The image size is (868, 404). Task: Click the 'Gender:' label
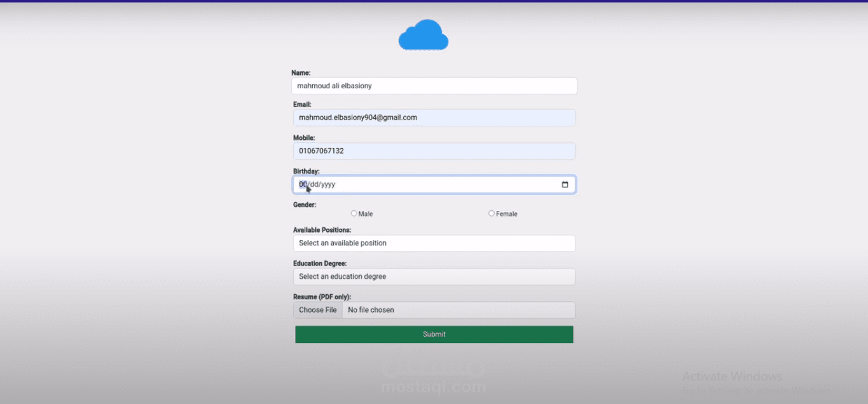[305, 205]
